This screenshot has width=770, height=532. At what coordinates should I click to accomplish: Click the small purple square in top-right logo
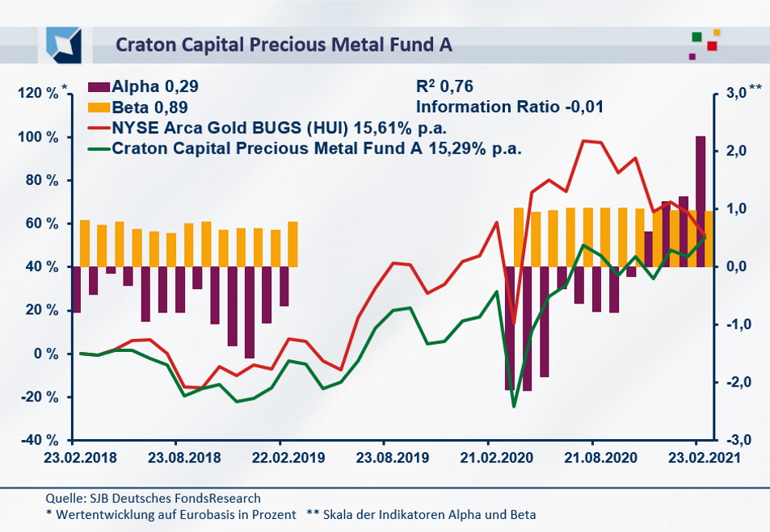click(x=692, y=57)
